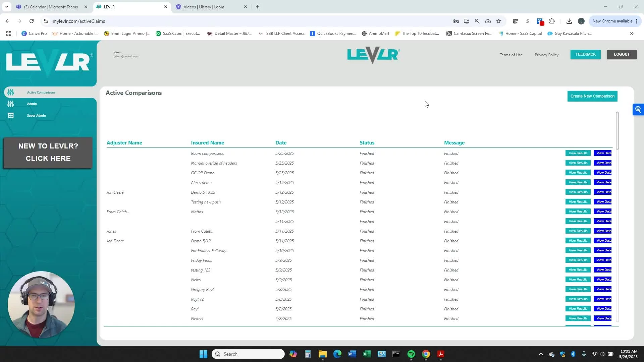View site information icon in address bar
The image size is (644, 362).
[x=46, y=21]
